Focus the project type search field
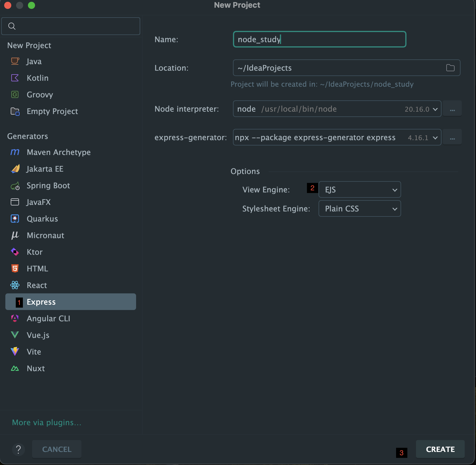Viewport: 476px width, 465px height. (x=71, y=26)
